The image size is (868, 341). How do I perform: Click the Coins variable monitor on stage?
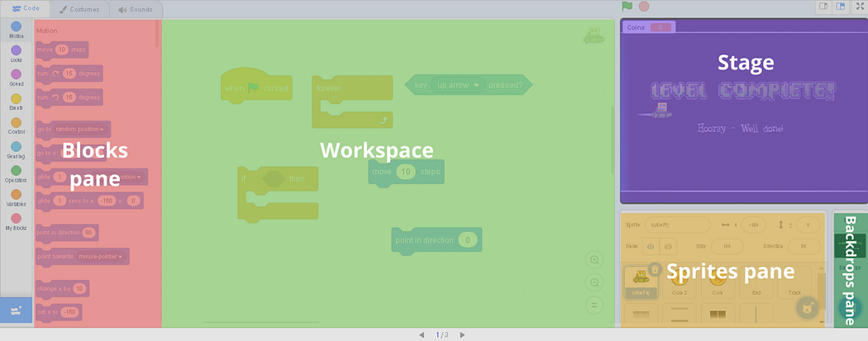648,27
